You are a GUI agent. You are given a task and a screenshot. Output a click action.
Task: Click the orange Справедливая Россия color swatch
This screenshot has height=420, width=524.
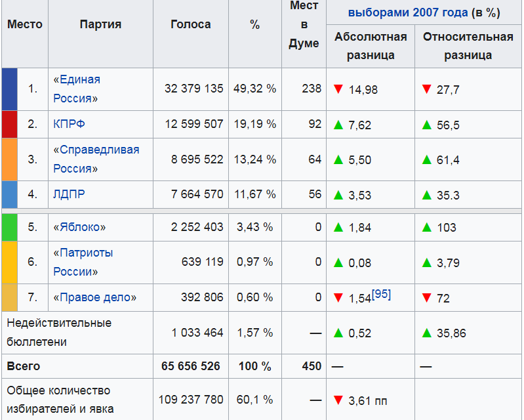pyautogui.click(x=9, y=159)
